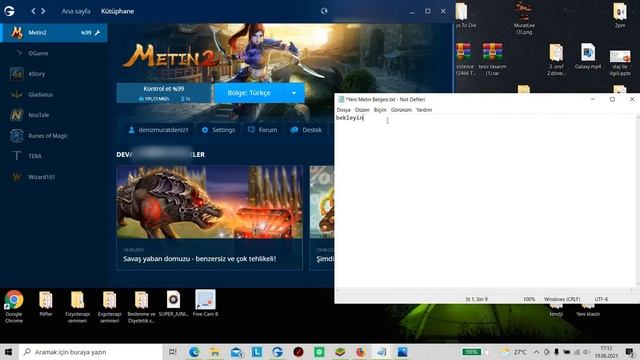This screenshot has width=640, height=360.
Task: Open Biçim menu in Notepad
Action: (380, 110)
